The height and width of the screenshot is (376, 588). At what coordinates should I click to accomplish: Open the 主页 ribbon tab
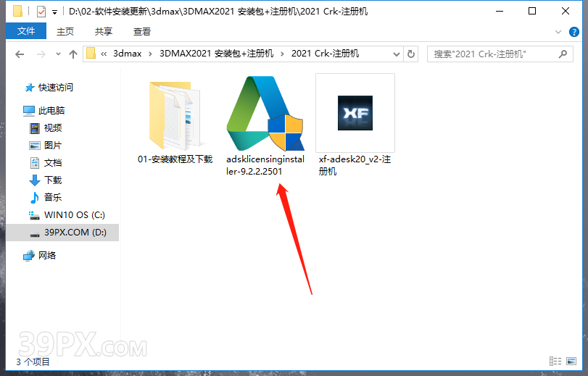pos(65,31)
